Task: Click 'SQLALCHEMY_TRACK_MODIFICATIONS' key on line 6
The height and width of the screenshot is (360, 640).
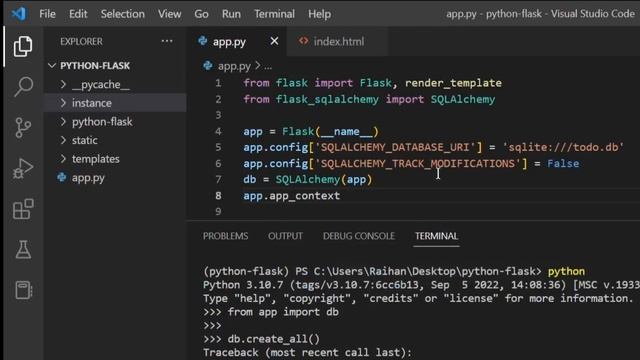Action: pos(417,163)
